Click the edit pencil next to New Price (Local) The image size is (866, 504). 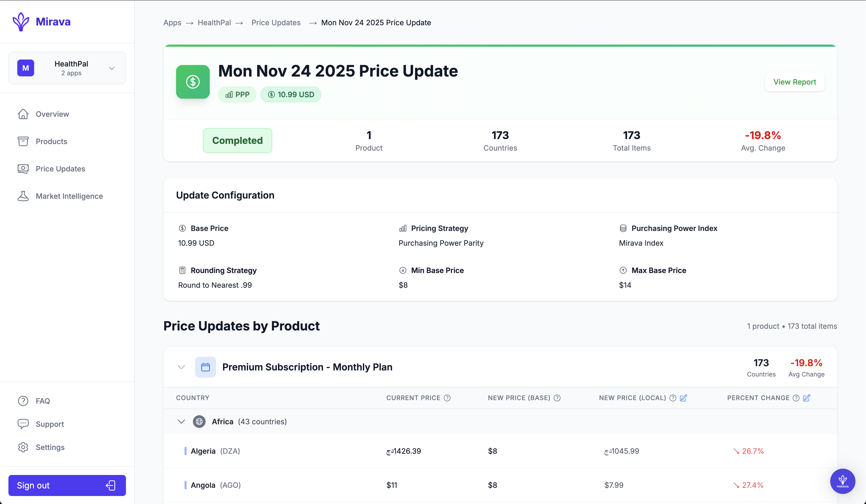(683, 398)
